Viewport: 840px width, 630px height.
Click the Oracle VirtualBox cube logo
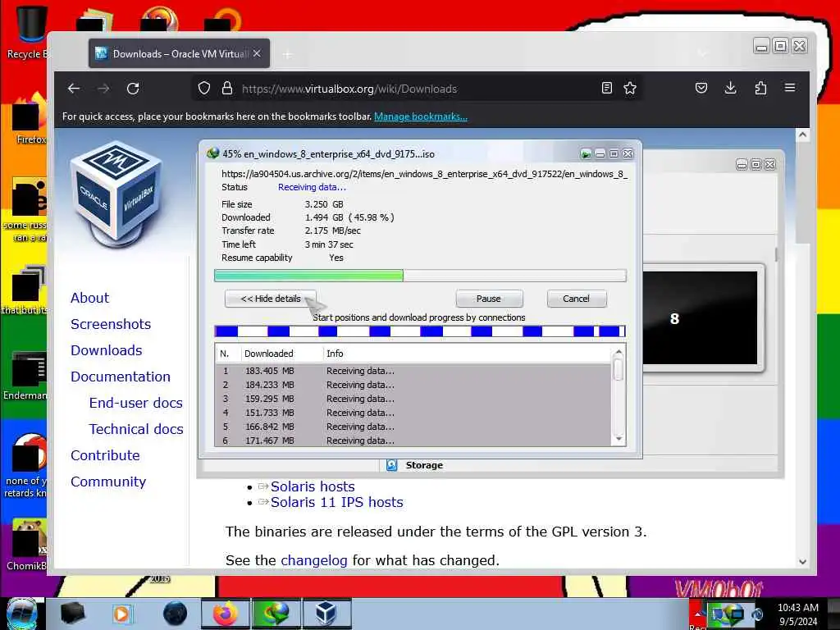tap(116, 194)
